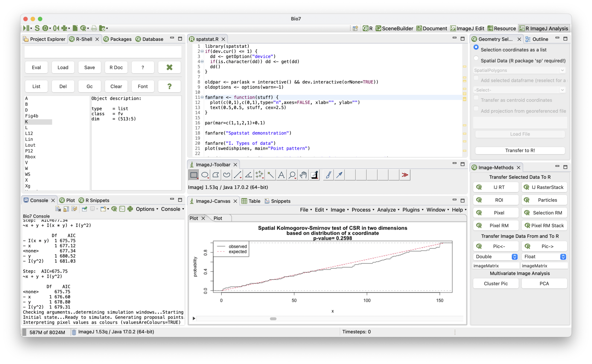Activate the wand tracing tool
Viewport: 592px width, 364px height.
(x=270, y=175)
